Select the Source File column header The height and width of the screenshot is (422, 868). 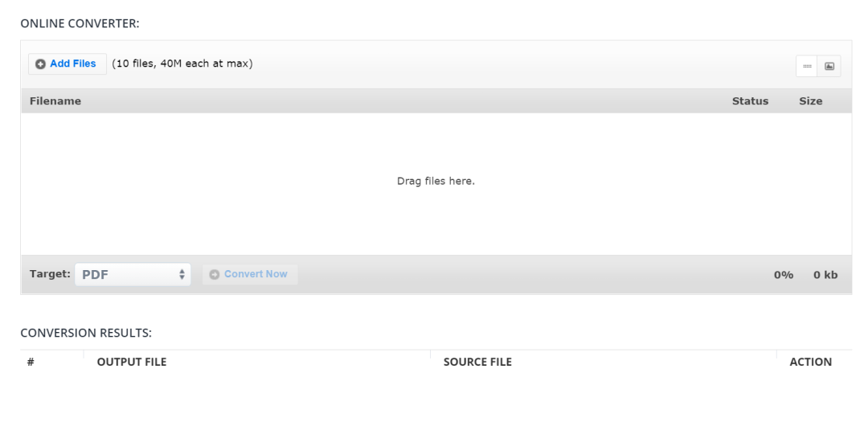coord(477,362)
